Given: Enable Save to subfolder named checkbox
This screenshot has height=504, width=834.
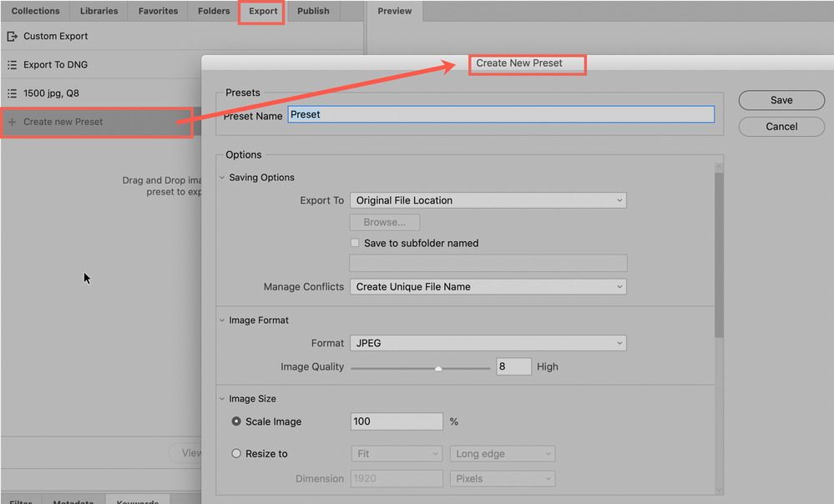Looking at the screenshot, I should 355,243.
